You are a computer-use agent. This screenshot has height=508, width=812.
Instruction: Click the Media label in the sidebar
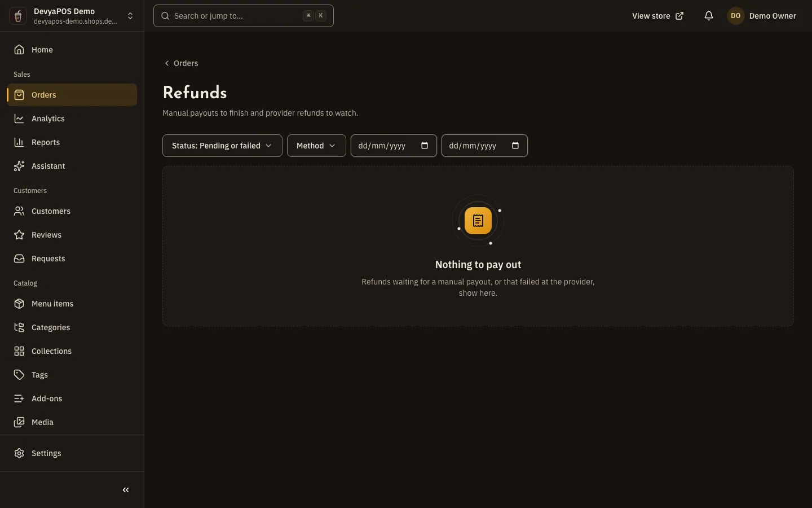42,422
